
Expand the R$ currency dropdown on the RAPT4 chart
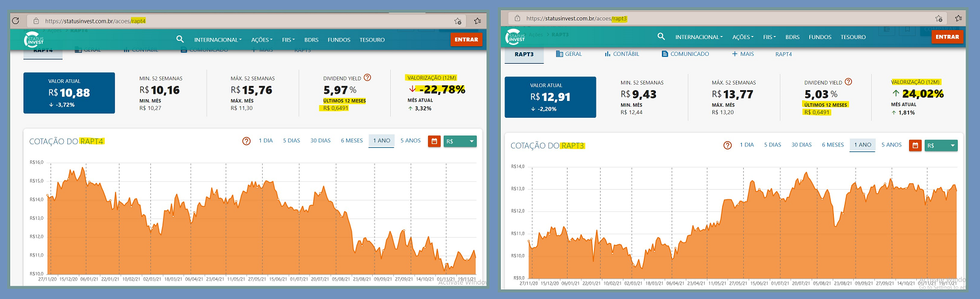click(x=460, y=141)
